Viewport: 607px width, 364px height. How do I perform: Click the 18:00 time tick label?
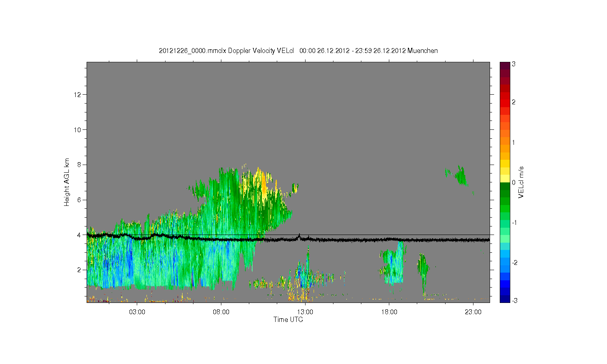coord(389,312)
